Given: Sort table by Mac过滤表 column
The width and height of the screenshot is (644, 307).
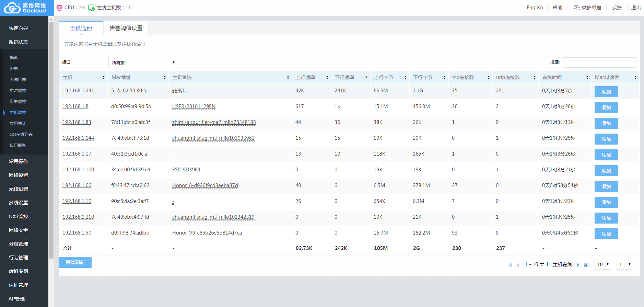Looking at the screenshot, I should 616,78.
